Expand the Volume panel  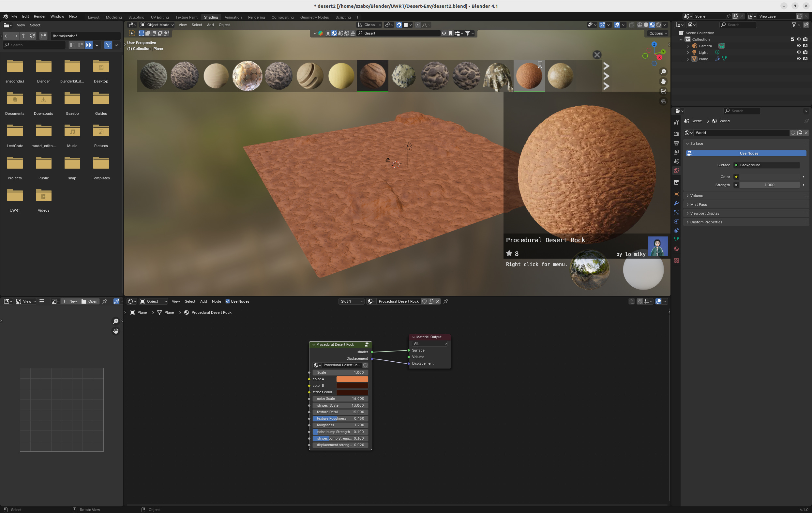[696, 196]
